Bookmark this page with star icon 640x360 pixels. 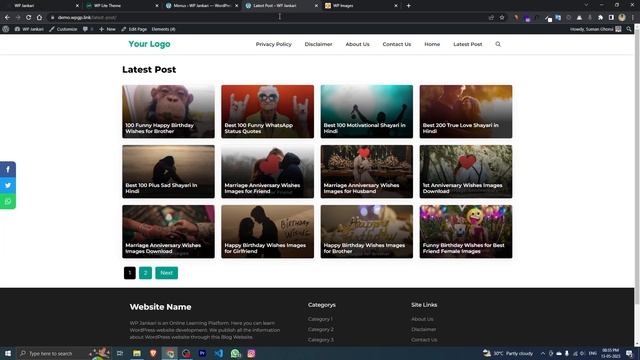pos(502,18)
